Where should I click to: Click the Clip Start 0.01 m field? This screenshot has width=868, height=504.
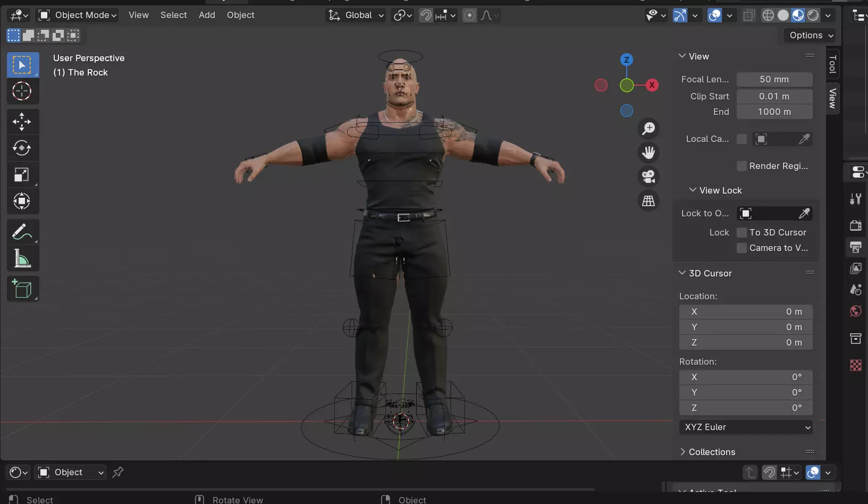774,96
